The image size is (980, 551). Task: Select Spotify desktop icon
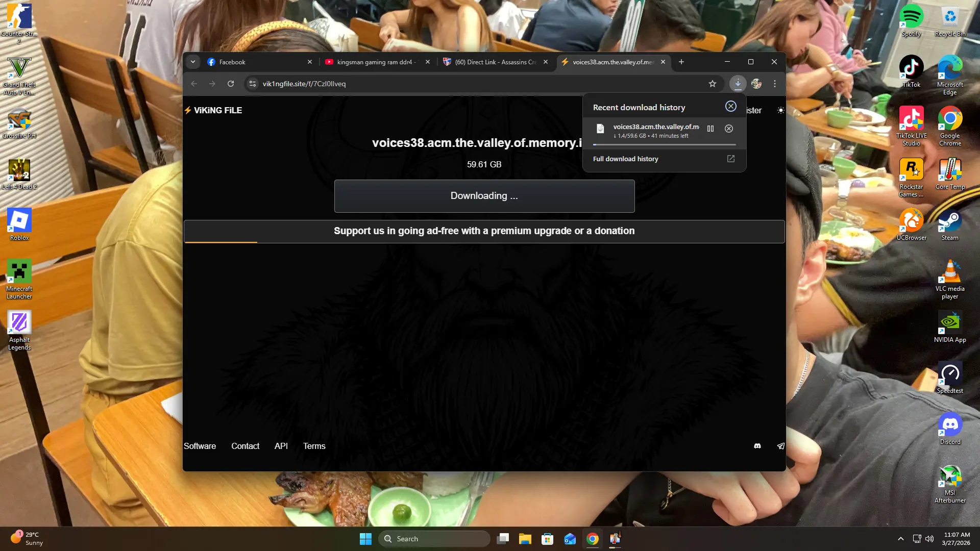click(x=911, y=20)
